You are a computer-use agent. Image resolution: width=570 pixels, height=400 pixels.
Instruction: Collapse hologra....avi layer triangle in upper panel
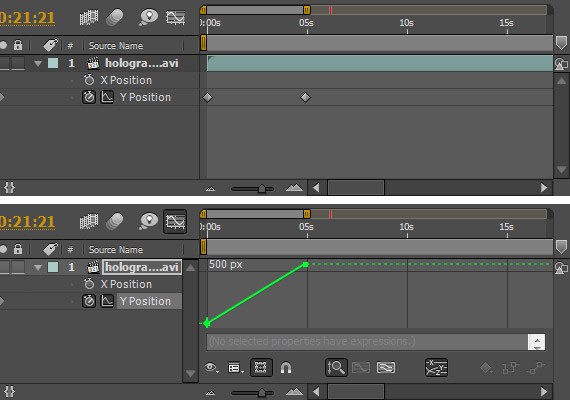[x=38, y=64]
